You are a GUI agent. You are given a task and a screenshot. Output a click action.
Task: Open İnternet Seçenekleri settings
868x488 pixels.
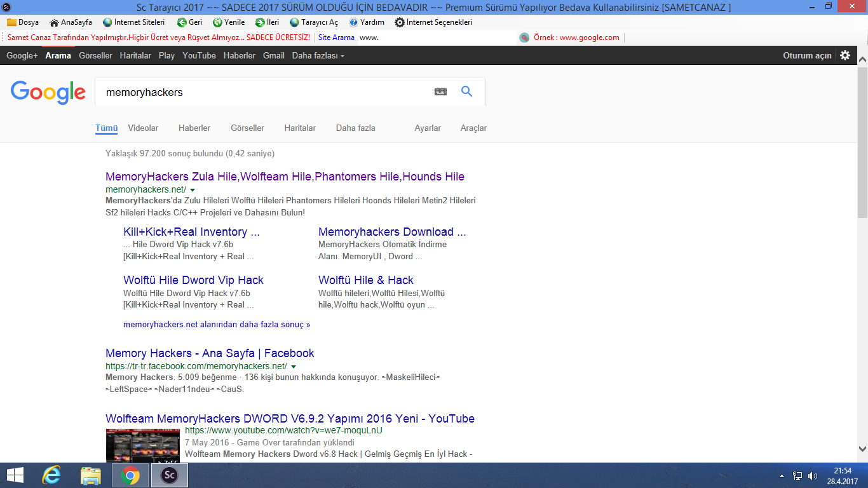coord(433,22)
